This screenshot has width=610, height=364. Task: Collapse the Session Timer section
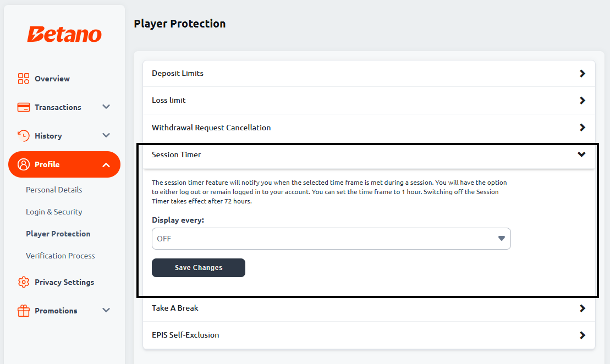pos(581,155)
